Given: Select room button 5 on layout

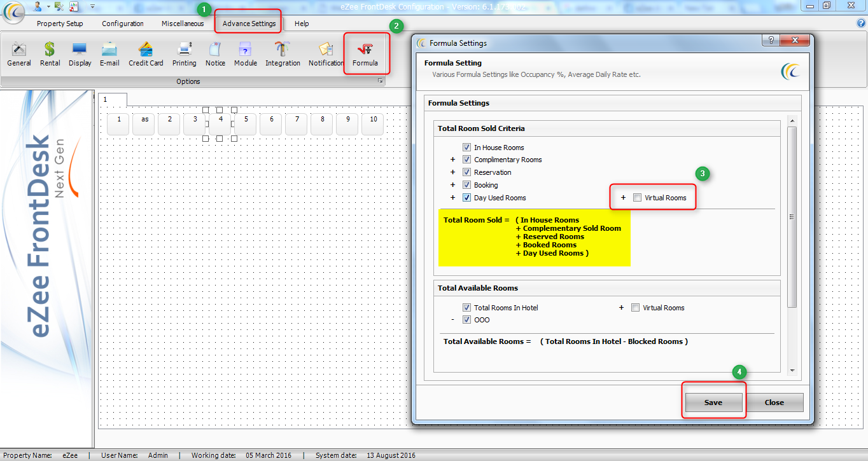Looking at the screenshot, I should click(246, 124).
